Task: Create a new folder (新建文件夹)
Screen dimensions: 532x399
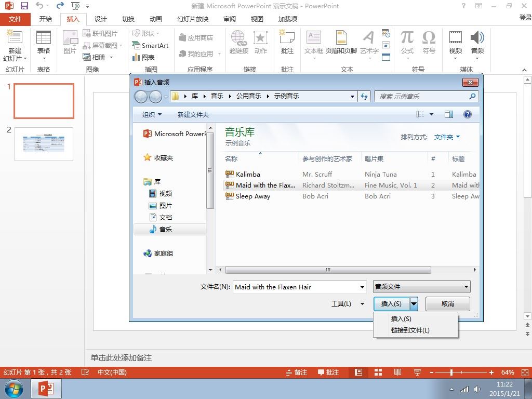Action: [x=193, y=114]
